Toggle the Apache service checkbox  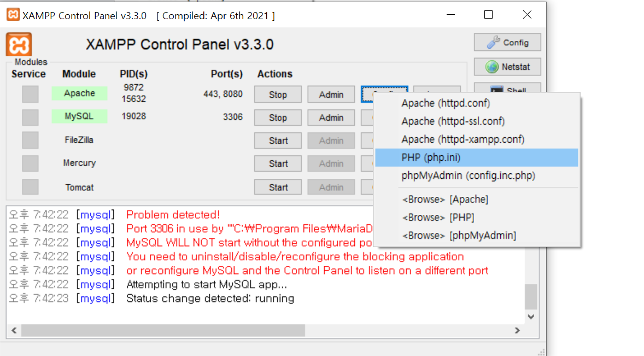pyautogui.click(x=31, y=94)
